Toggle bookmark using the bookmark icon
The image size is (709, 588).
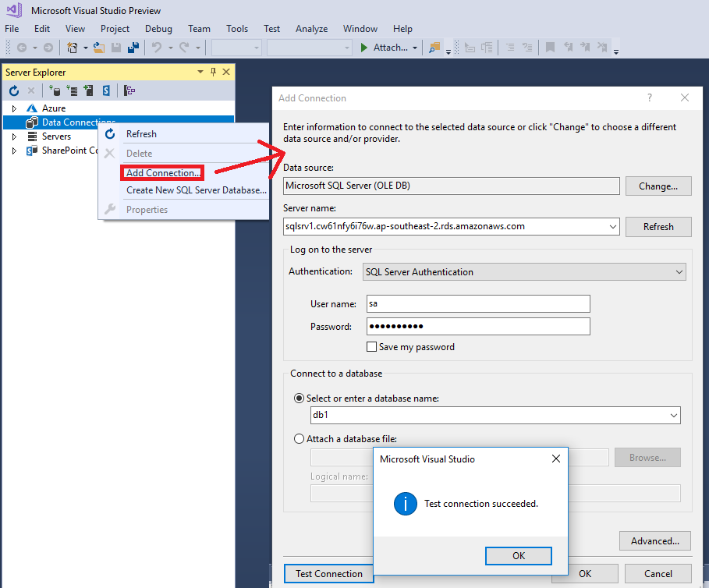[551, 47]
